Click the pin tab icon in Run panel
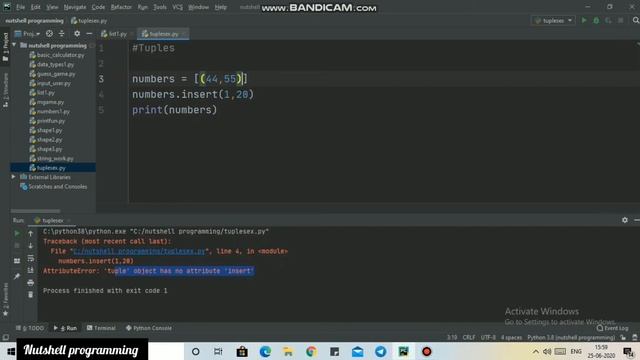 pyautogui.click(x=17, y=276)
